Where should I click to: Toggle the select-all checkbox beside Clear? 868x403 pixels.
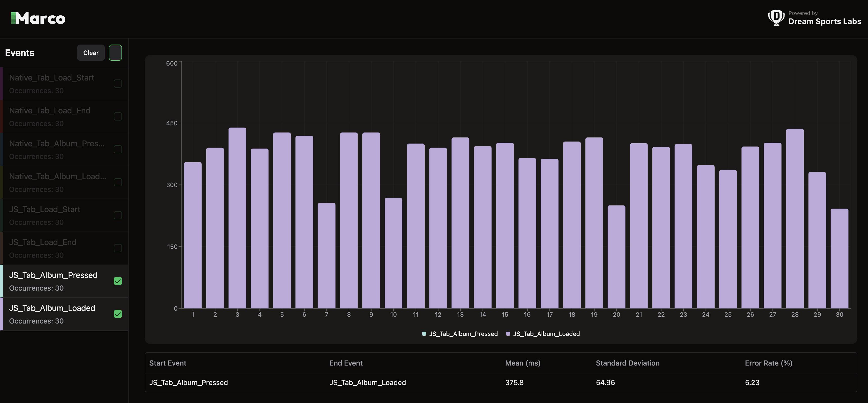click(115, 53)
